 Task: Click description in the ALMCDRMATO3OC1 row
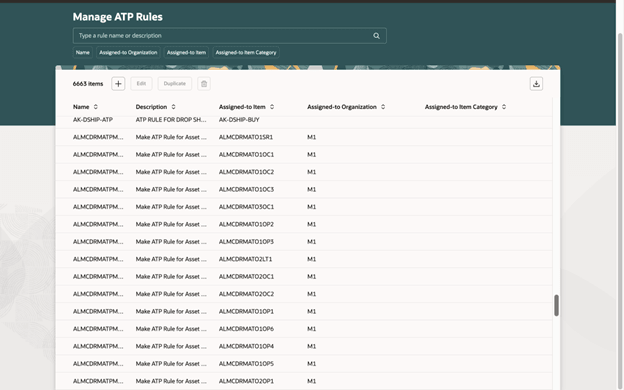(171, 207)
